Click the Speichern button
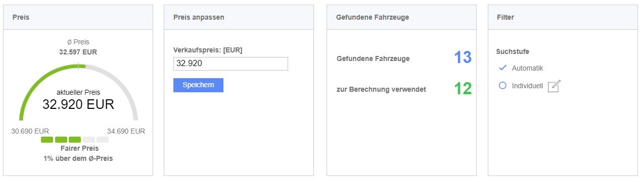The image size is (644, 182). point(198,85)
